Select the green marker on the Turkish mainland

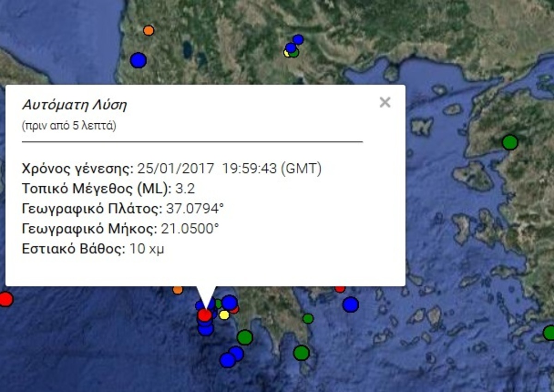[510, 142]
